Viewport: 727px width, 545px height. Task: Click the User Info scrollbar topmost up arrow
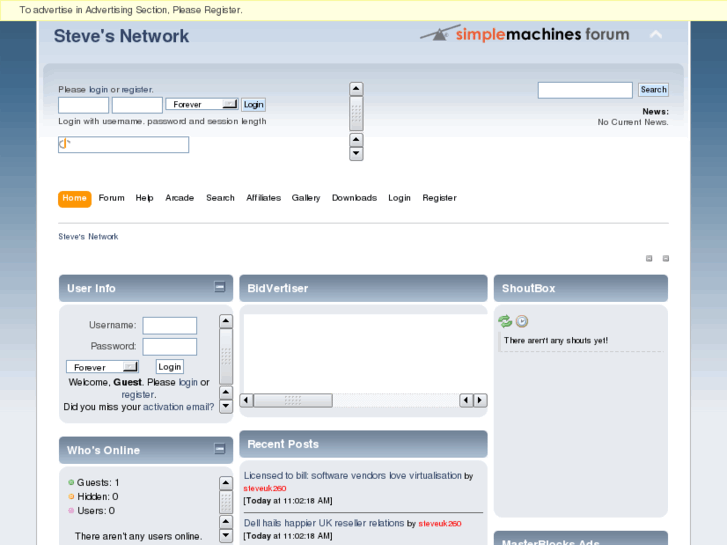[x=226, y=321]
